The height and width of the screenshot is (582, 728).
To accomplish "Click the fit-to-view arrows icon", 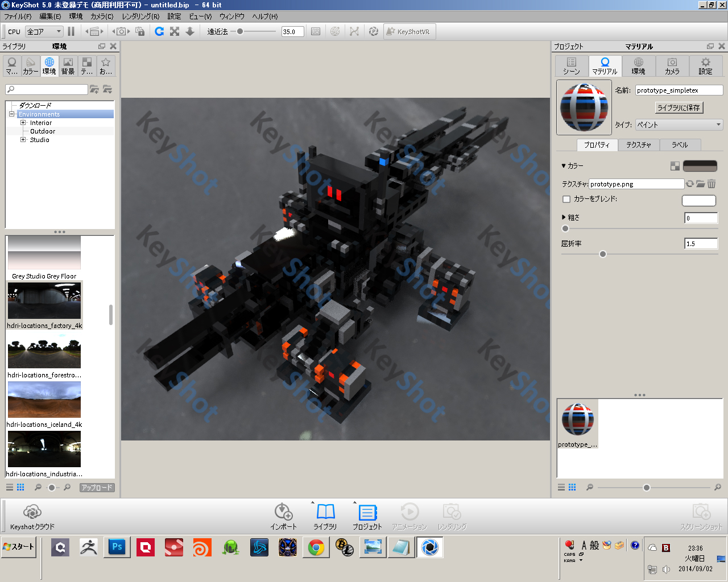I will coord(175,32).
